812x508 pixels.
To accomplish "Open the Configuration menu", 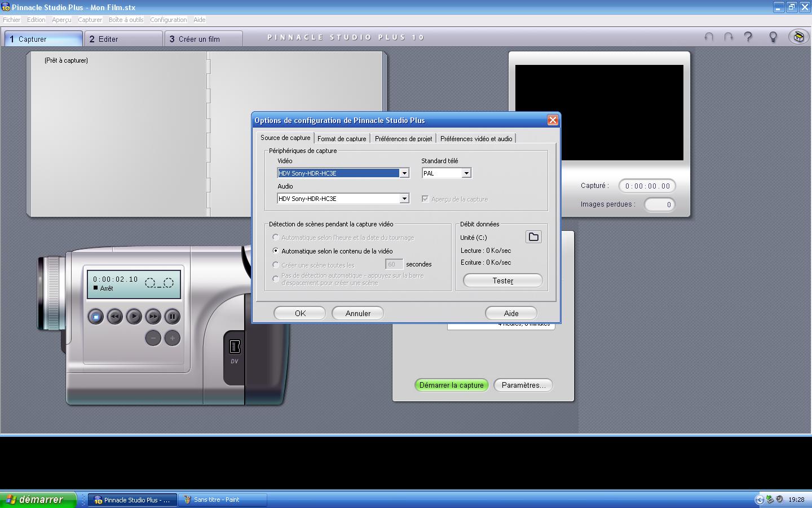I will click(169, 20).
